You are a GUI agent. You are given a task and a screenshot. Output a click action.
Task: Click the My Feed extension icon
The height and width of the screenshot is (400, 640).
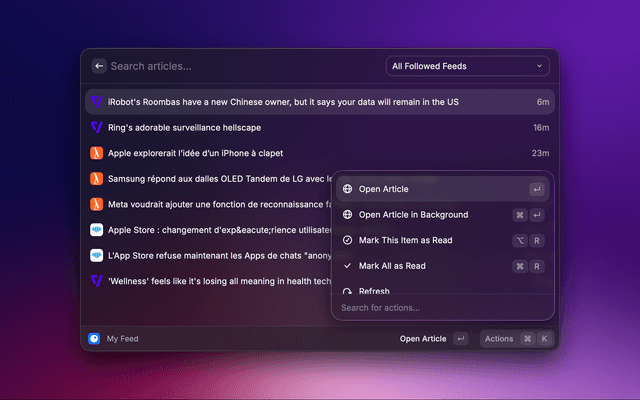point(94,339)
